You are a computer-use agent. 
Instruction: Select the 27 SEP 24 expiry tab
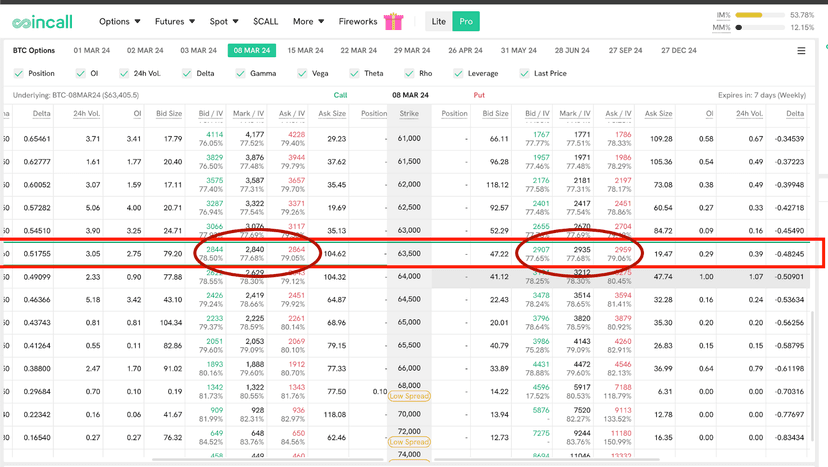pyautogui.click(x=625, y=51)
